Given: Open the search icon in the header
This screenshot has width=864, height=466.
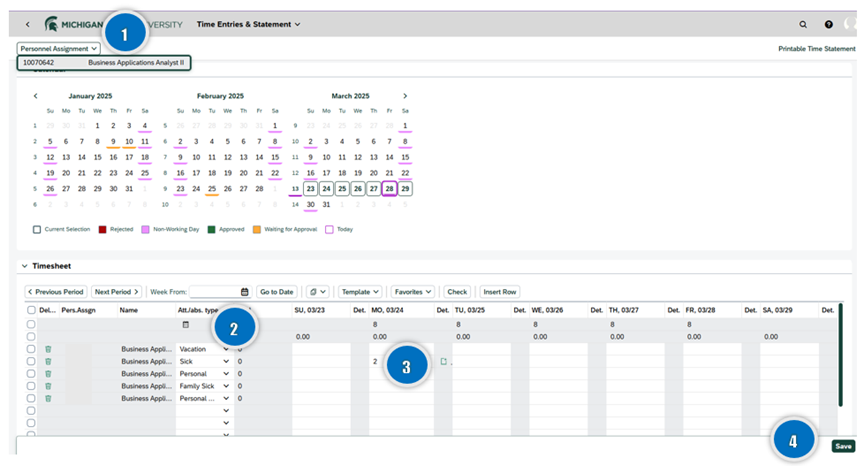Looking at the screenshot, I should (803, 24).
